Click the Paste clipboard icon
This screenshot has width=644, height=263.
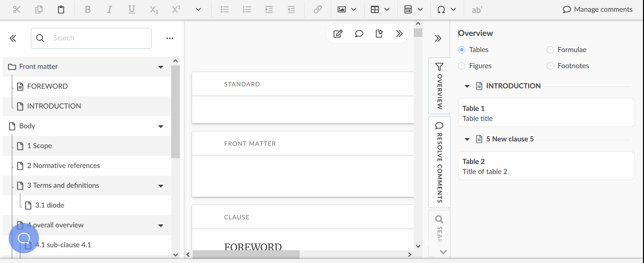(61, 9)
